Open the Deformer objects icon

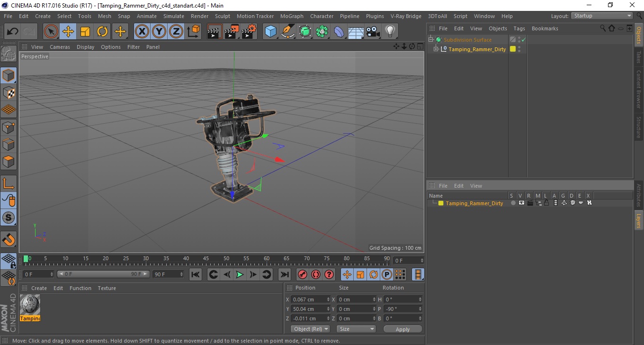pos(339,32)
